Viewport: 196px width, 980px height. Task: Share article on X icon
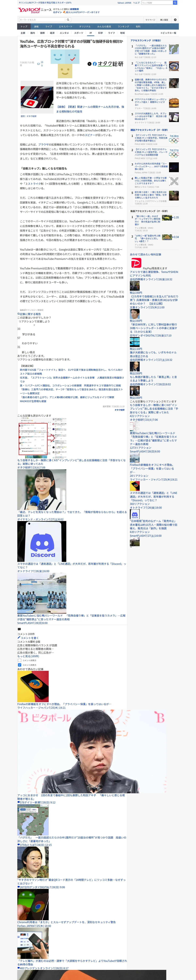[x=90, y=64]
